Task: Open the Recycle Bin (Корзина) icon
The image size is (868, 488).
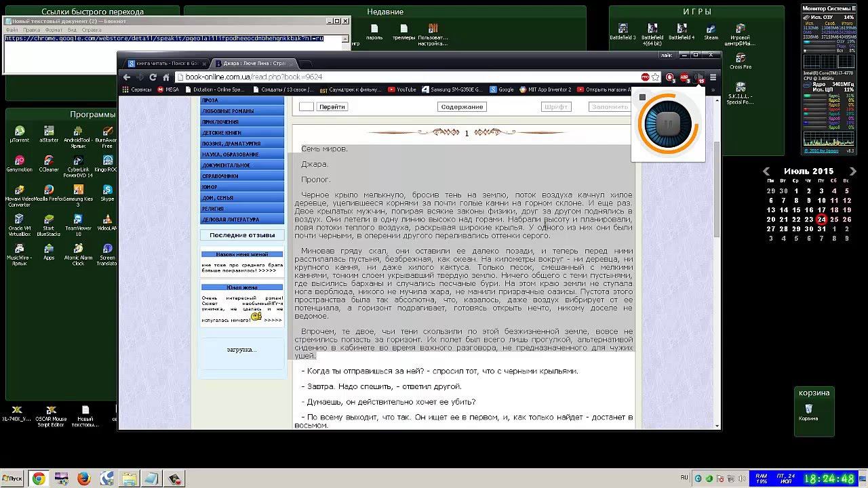Action: (x=808, y=412)
